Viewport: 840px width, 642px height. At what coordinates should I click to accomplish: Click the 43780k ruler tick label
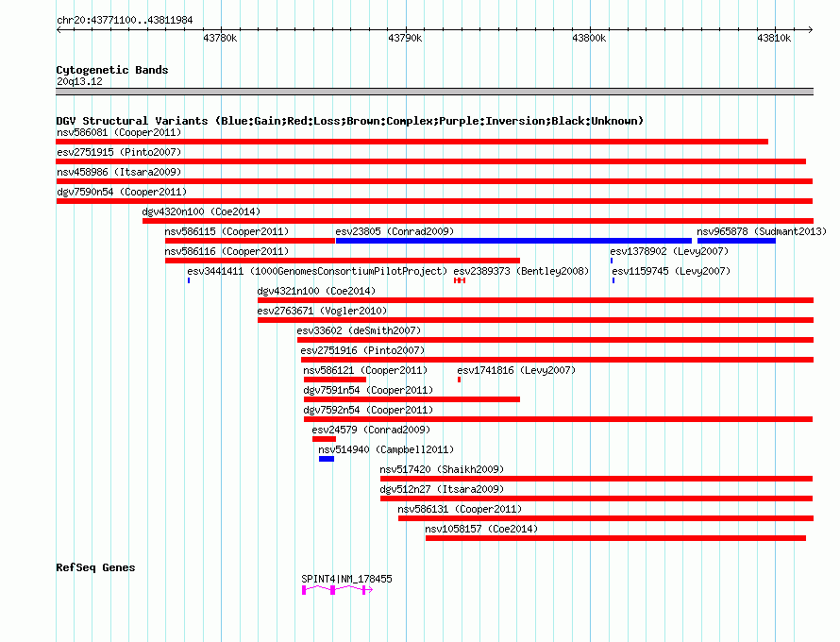(x=220, y=38)
